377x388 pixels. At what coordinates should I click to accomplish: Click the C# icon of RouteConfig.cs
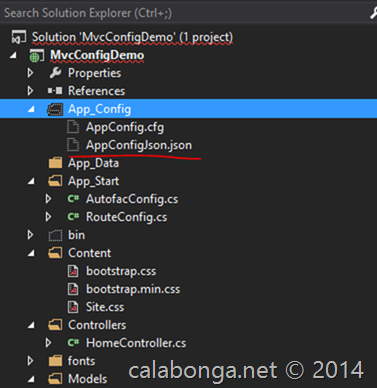pos(73,217)
